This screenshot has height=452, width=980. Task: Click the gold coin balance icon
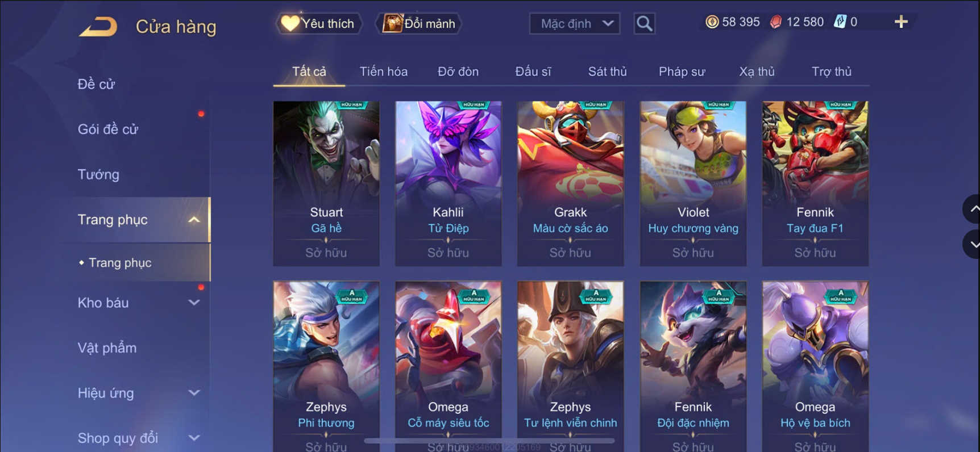click(712, 22)
